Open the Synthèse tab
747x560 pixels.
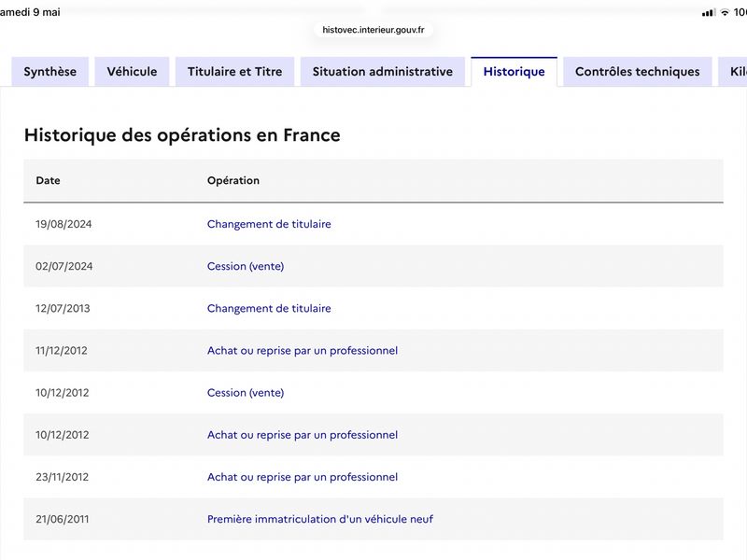click(50, 72)
